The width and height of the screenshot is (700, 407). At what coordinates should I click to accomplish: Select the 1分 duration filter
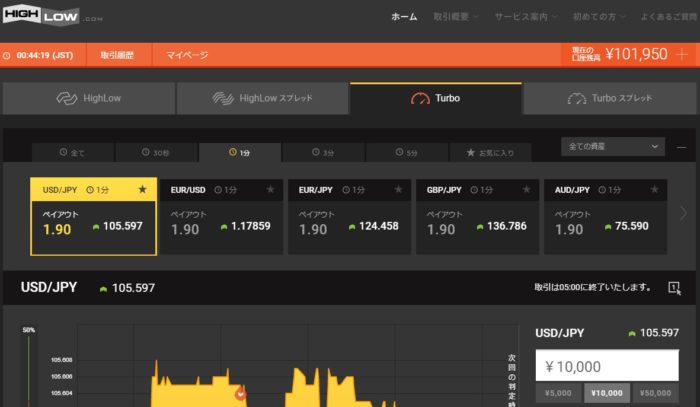point(240,153)
